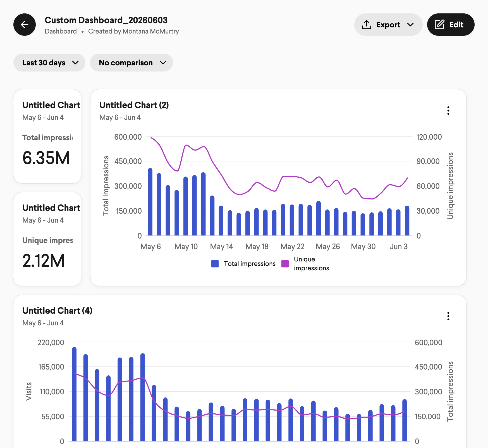Click the dashboard title Custom Dashboard_20260603
Screen dimensions: 488x448
(106, 20)
